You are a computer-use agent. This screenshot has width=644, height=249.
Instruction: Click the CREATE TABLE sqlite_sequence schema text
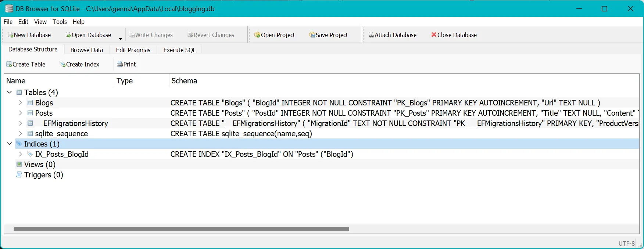(x=241, y=134)
